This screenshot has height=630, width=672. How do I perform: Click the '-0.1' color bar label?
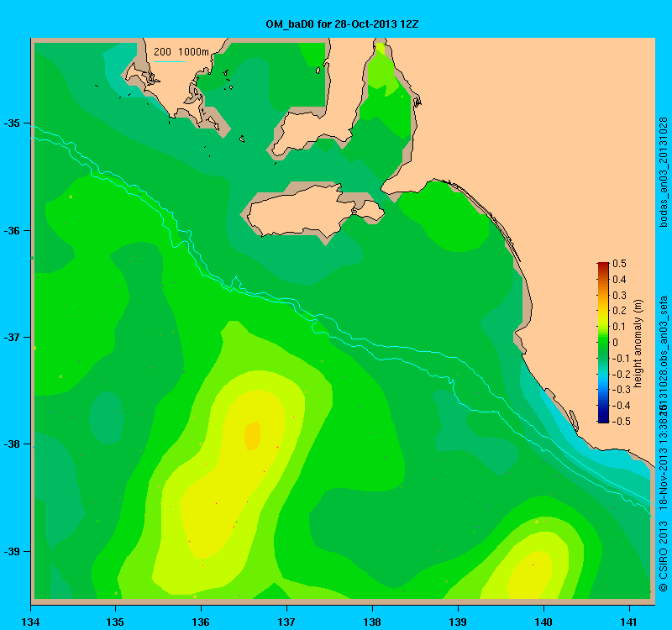621,359
